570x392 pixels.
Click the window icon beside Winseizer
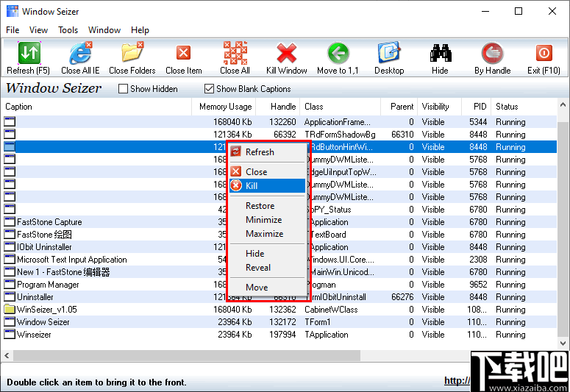tap(10, 335)
